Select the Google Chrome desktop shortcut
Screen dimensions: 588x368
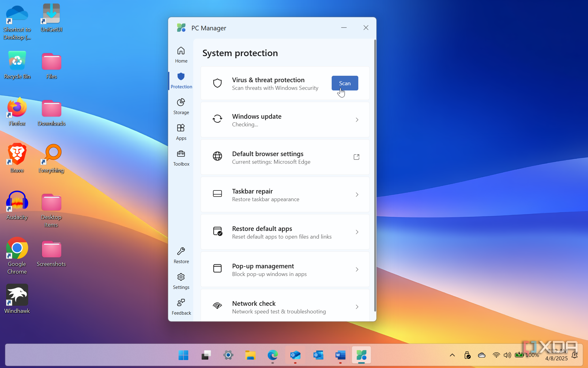[x=17, y=256]
